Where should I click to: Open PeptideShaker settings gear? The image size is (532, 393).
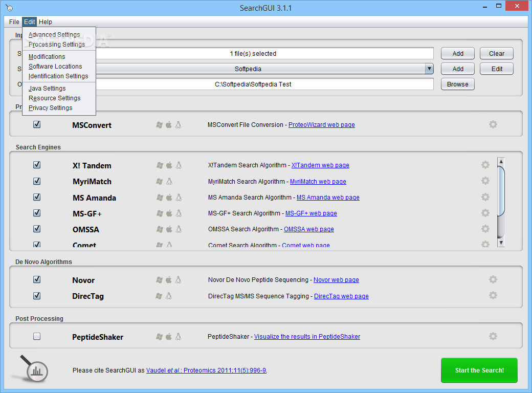click(x=493, y=336)
